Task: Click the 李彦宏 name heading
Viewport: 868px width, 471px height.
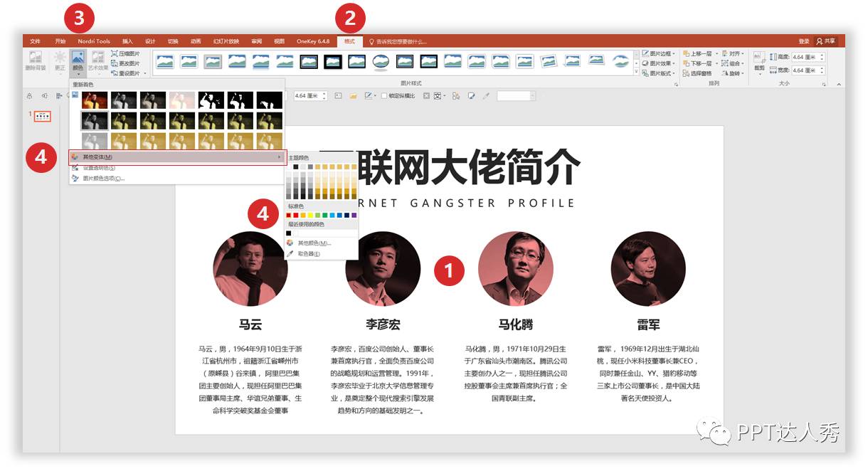Action: tap(383, 324)
